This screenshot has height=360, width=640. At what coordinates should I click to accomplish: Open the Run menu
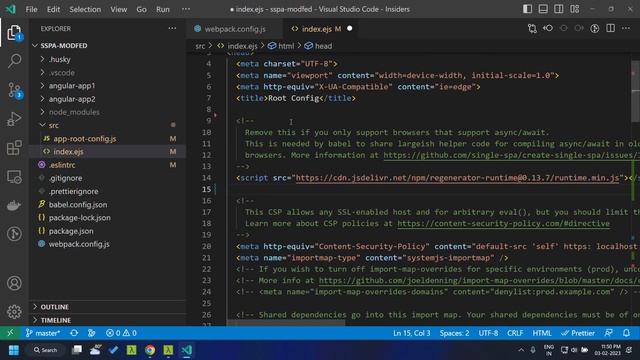coord(162,9)
